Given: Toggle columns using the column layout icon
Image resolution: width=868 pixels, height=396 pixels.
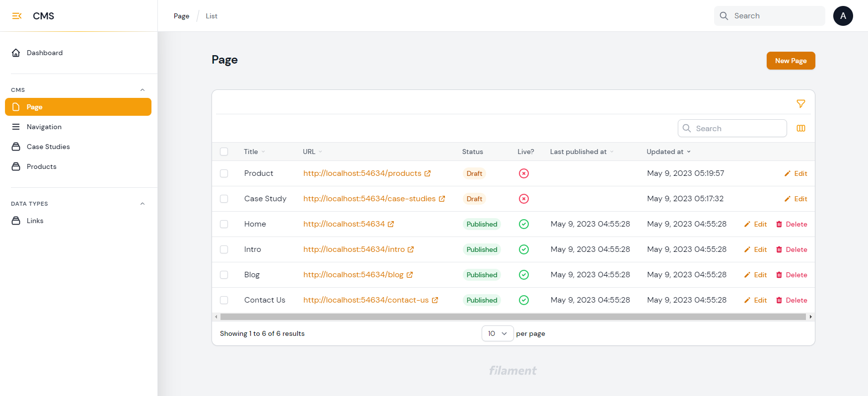Looking at the screenshot, I should [801, 128].
